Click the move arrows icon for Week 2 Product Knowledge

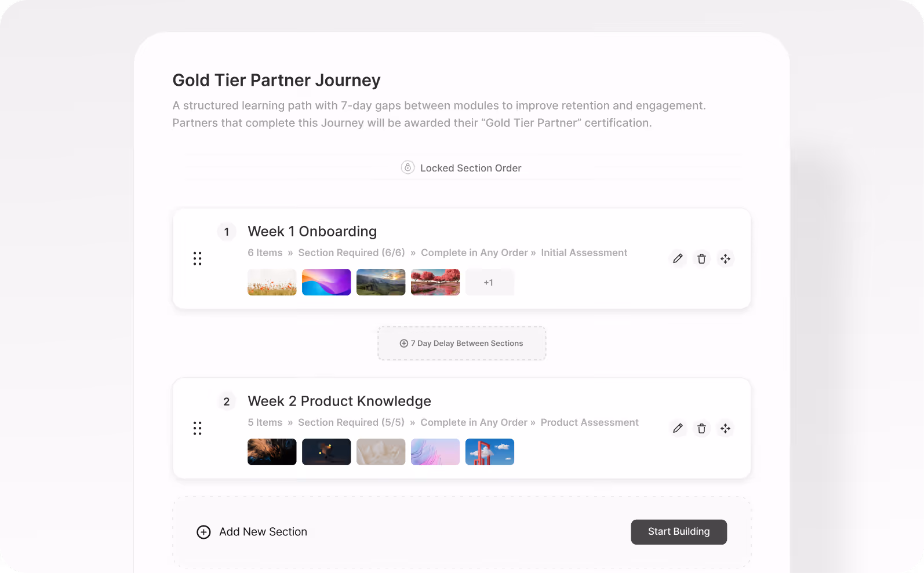pos(725,428)
